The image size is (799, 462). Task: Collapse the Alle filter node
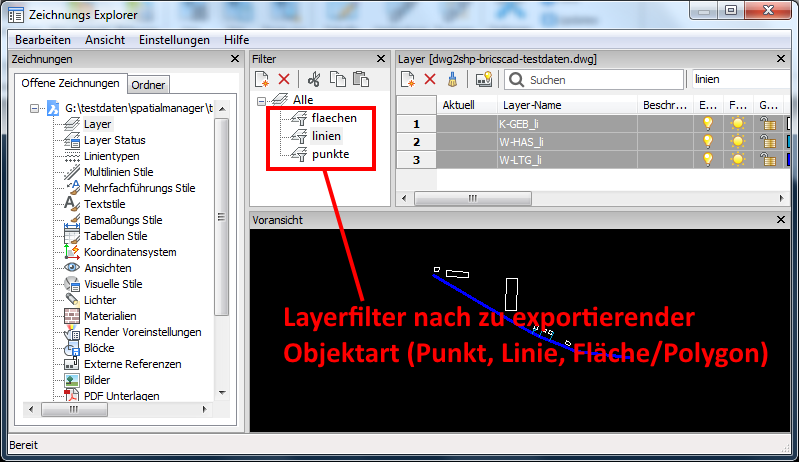point(261,101)
